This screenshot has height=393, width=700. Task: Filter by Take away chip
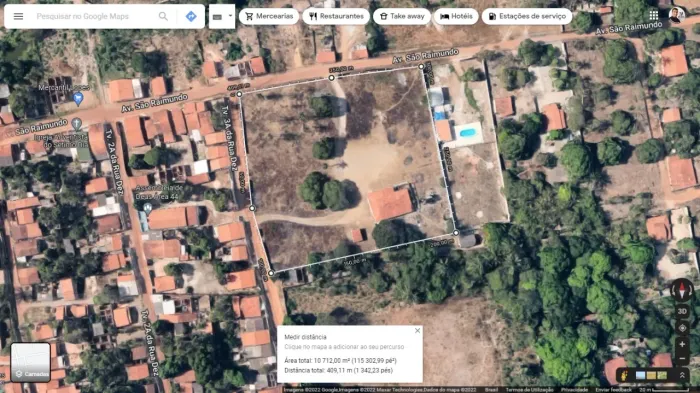[402, 17]
